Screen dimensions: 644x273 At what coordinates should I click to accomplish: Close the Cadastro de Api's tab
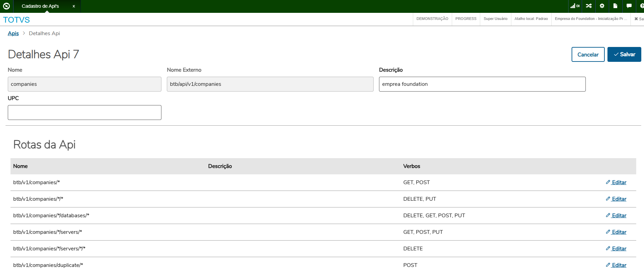(x=74, y=6)
